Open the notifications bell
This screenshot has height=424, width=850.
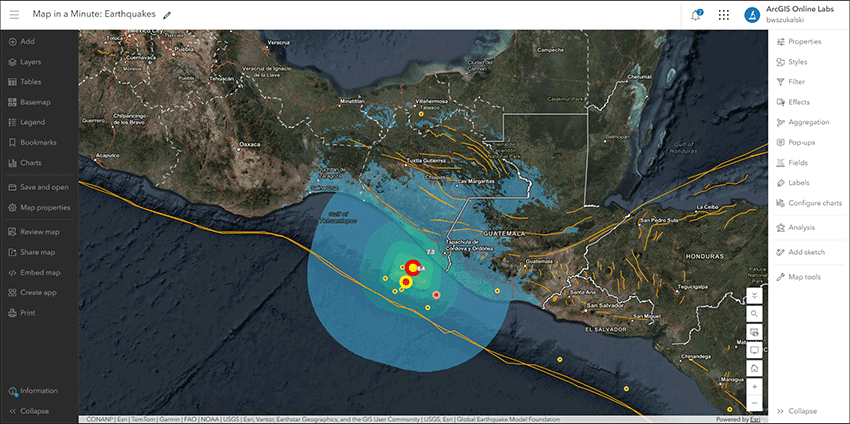click(x=696, y=15)
